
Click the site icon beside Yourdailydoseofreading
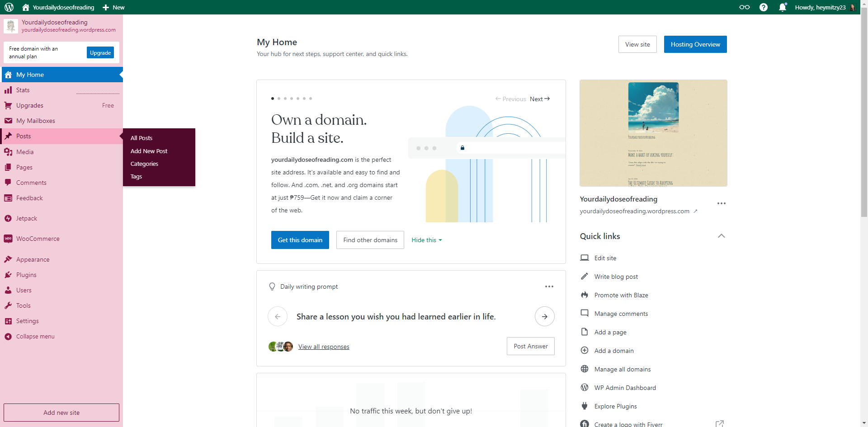11,26
